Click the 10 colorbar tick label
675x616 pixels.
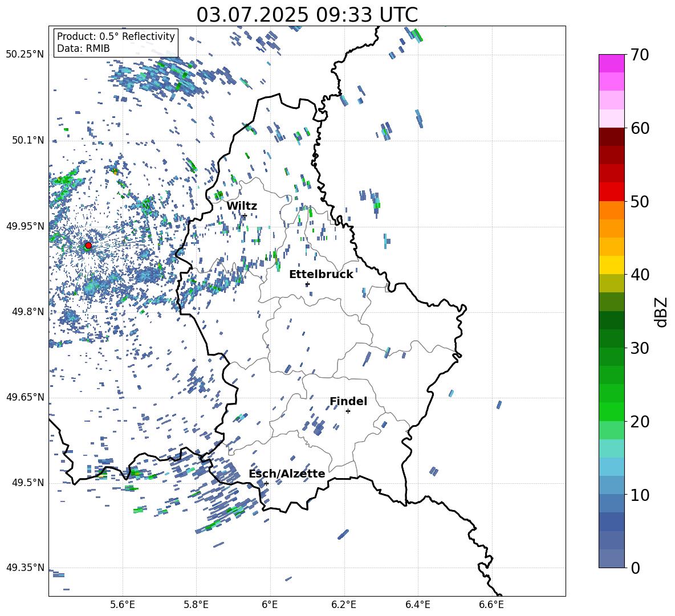point(640,495)
